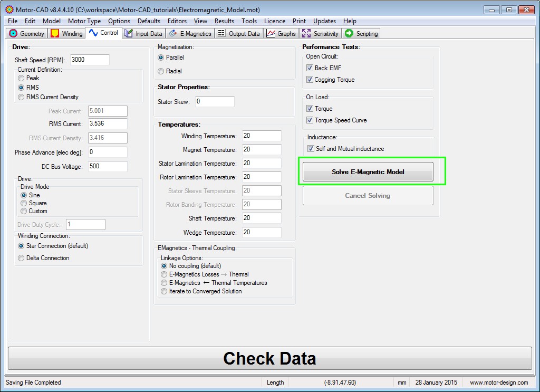Click the Input Data tab icon
This screenshot has width=540, height=392.
pyautogui.click(x=128, y=34)
